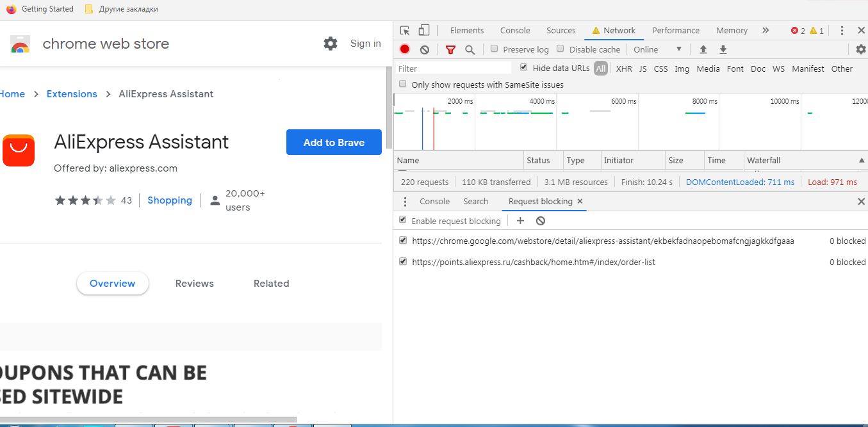Open Chrome Web Store settings gear
Image resolution: width=868 pixels, height=427 pixels.
pyautogui.click(x=331, y=44)
